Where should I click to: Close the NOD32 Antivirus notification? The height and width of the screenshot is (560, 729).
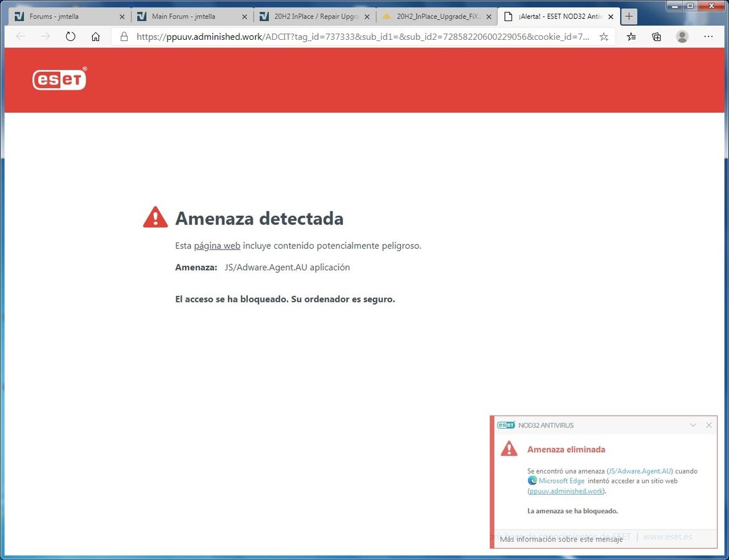708,425
